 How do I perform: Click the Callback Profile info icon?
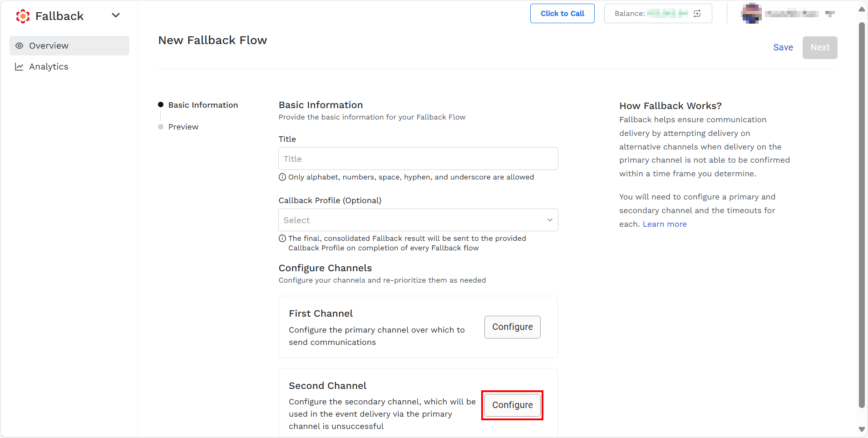(x=282, y=239)
